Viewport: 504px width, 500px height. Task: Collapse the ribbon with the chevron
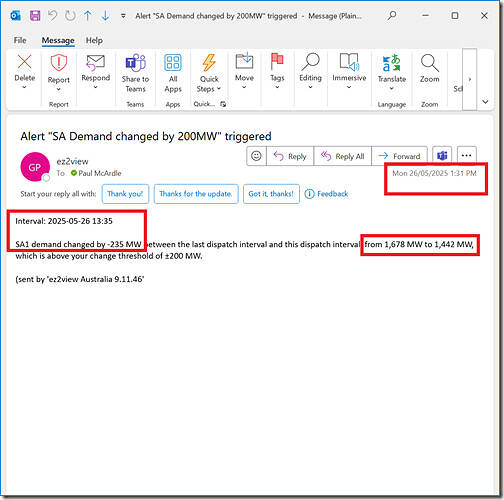pyautogui.click(x=485, y=102)
